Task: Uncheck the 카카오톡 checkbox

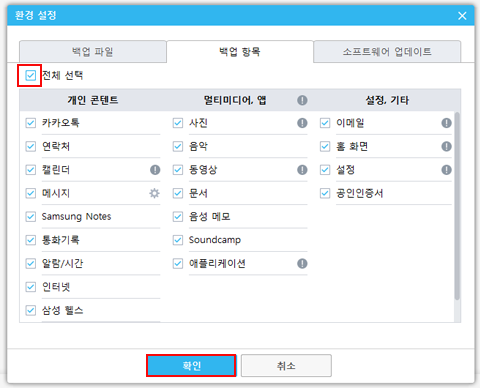Action: (x=31, y=123)
